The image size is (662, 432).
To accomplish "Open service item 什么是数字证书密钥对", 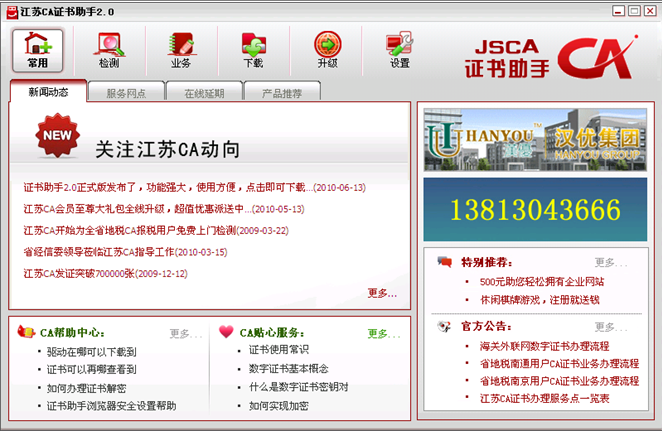I will click(298, 387).
